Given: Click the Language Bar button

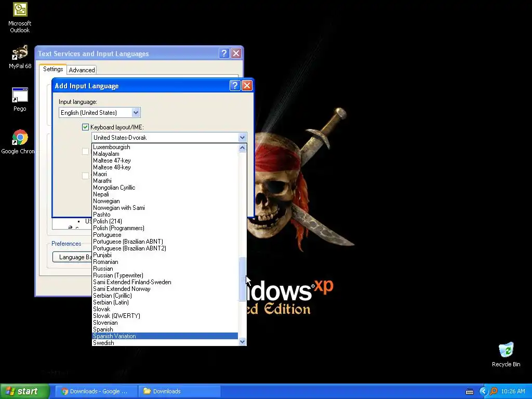Looking at the screenshot, I should pyautogui.click(x=72, y=257).
